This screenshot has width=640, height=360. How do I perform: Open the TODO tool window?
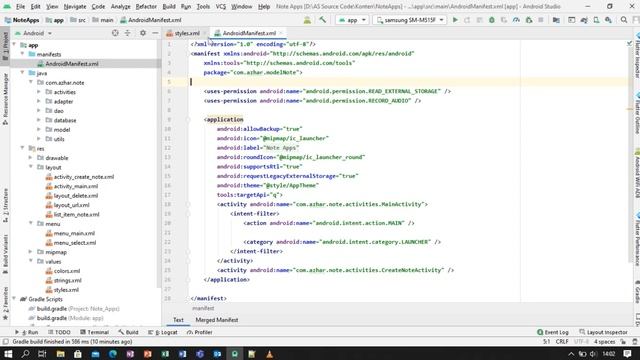pyautogui.click(x=59, y=332)
